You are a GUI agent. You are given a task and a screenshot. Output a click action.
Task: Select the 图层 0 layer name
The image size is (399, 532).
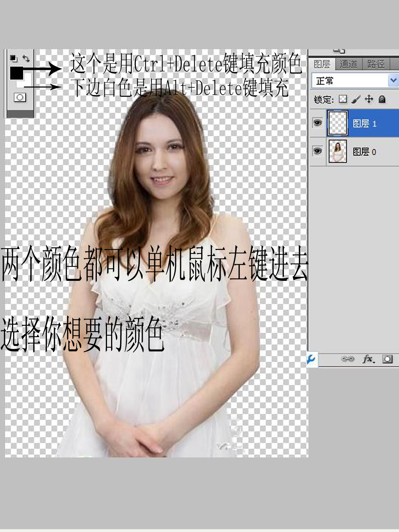tap(364, 152)
